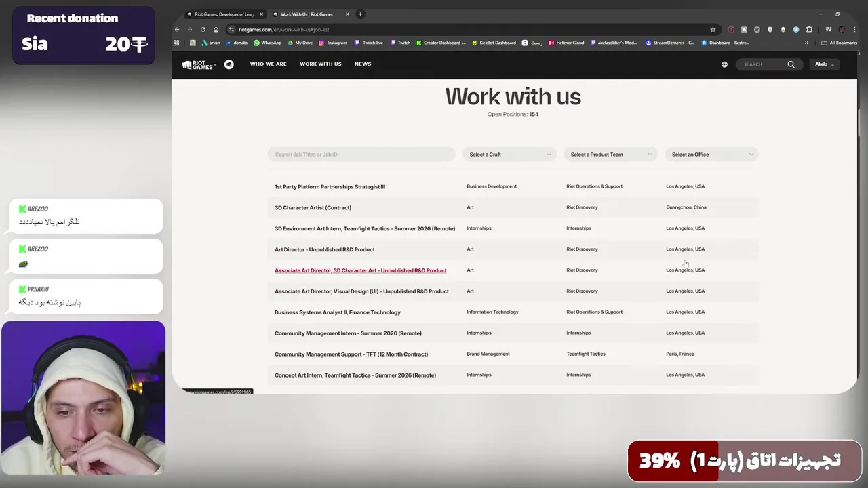Open the Hetzner Cloud bookmark
The height and width of the screenshot is (488, 868).
pos(566,43)
